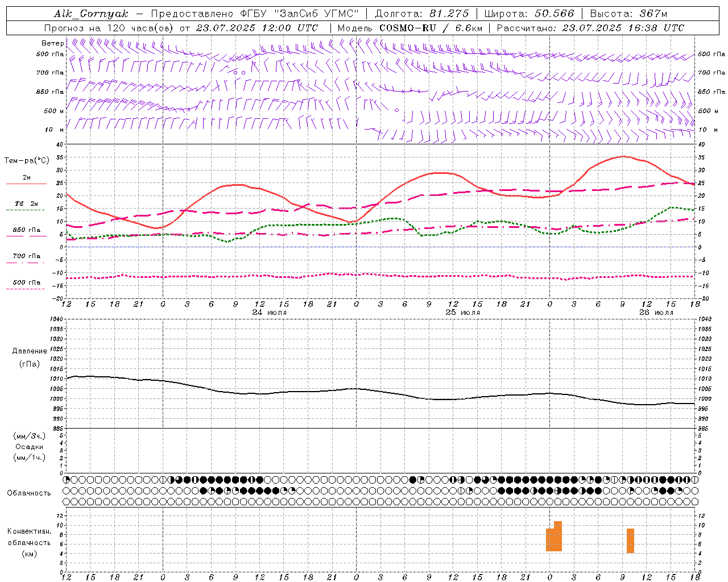Screen dimensions: 728x582
Task: Click the forecast start time 23.07.2025 12:00 UTC
Action: pyautogui.click(x=257, y=28)
